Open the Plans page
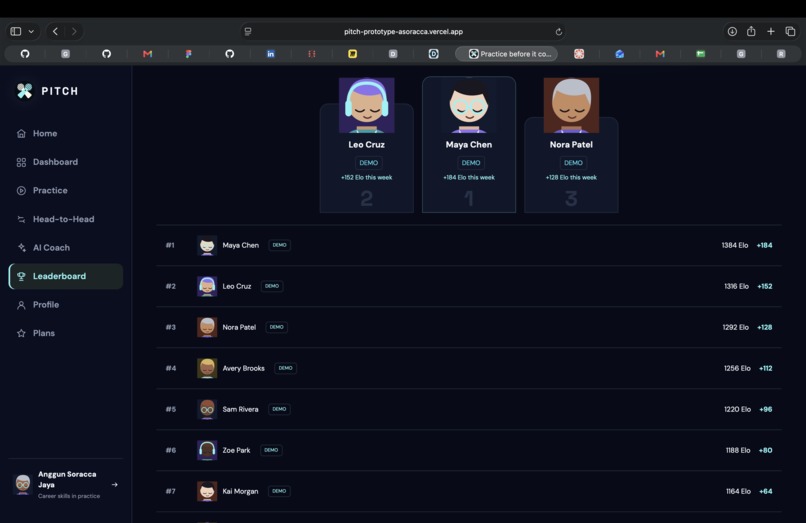Viewport: 806px width, 523px height. [x=65, y=333]
